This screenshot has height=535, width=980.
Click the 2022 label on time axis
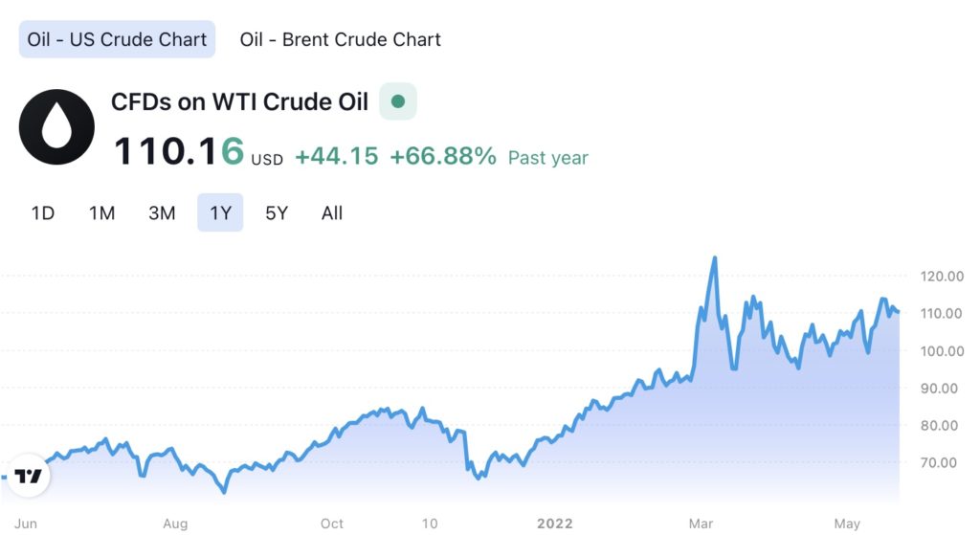(554, 524)
